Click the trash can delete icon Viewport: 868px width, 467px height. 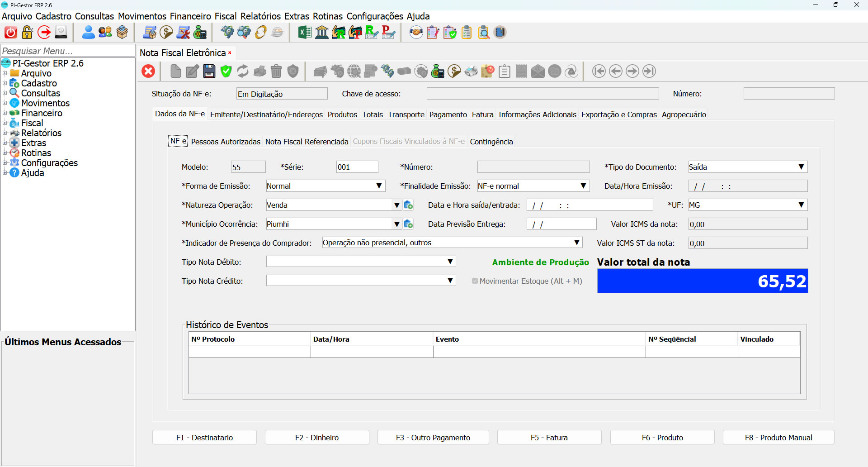click(276, 71)
